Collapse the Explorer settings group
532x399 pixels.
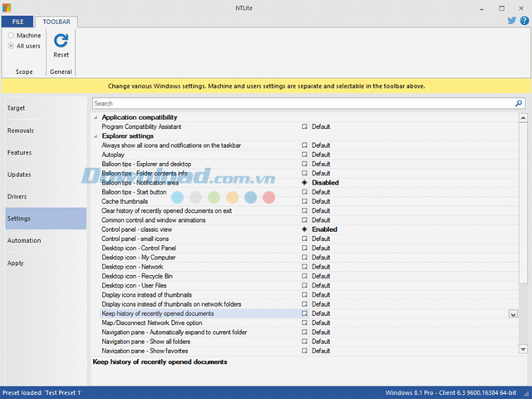click(96, 136)
